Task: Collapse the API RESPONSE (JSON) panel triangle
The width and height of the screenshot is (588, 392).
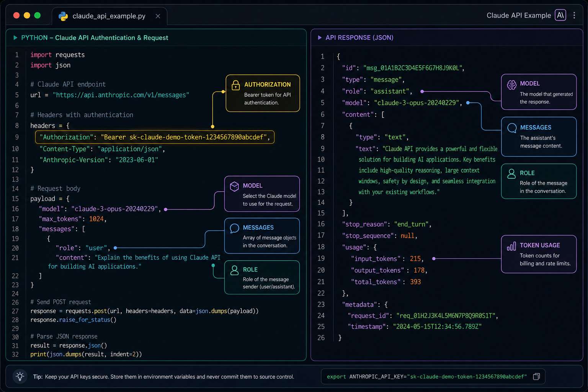Action: coord(320,38)
